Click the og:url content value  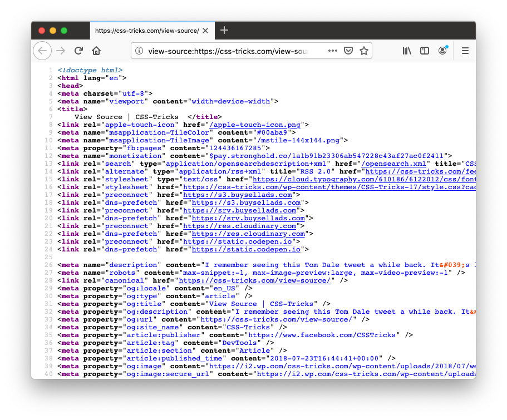click(277, 319)
